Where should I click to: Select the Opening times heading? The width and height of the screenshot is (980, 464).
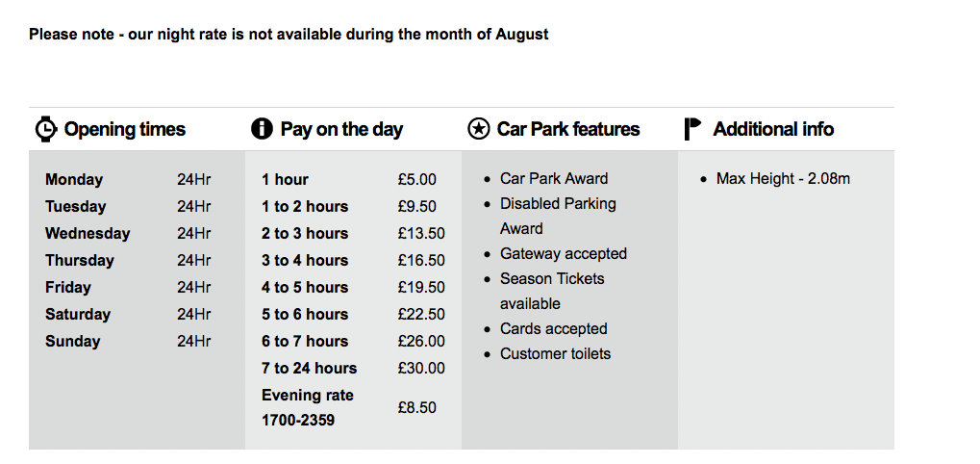[124, 129]
